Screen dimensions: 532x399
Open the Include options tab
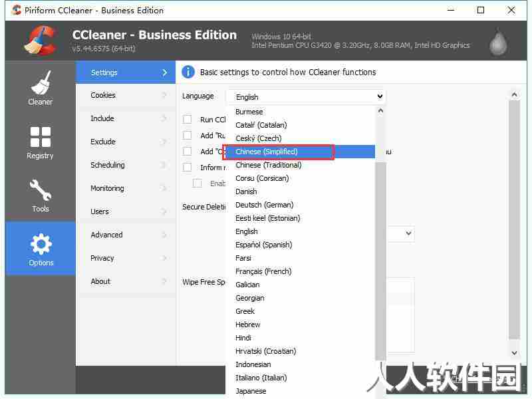126,118
